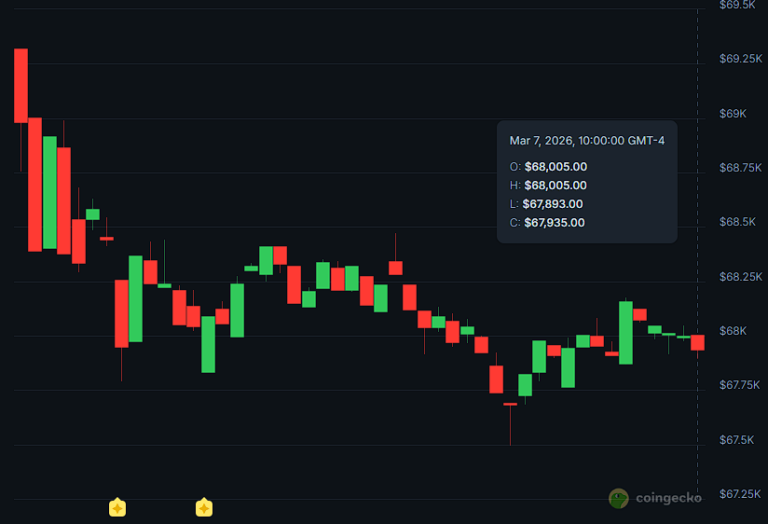Click the Low value $67,893.00 in tooltip
Image resolution: width=768 pixels, height=524 pixels.
point(554,204)
